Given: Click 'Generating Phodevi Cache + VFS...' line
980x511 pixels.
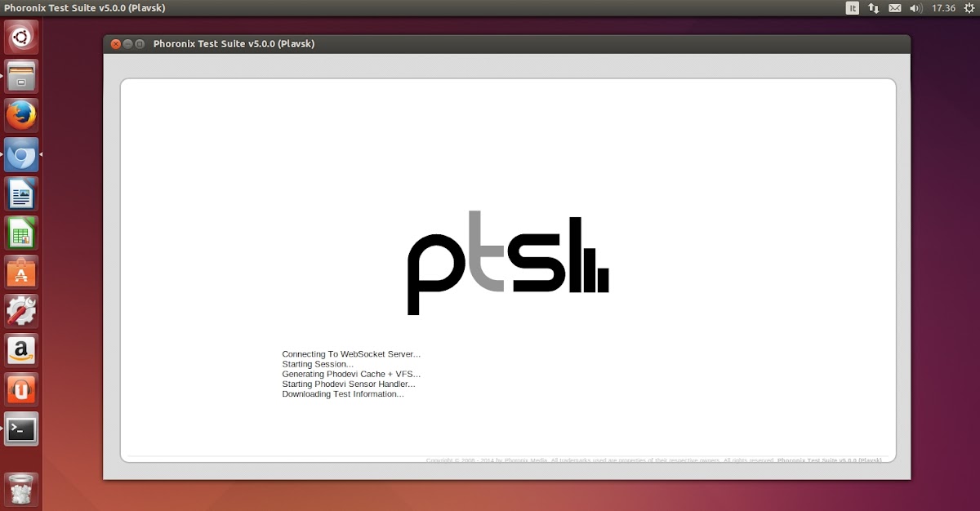Looking at the screenshot, I should pyautogui.click(x=351, y=374).
